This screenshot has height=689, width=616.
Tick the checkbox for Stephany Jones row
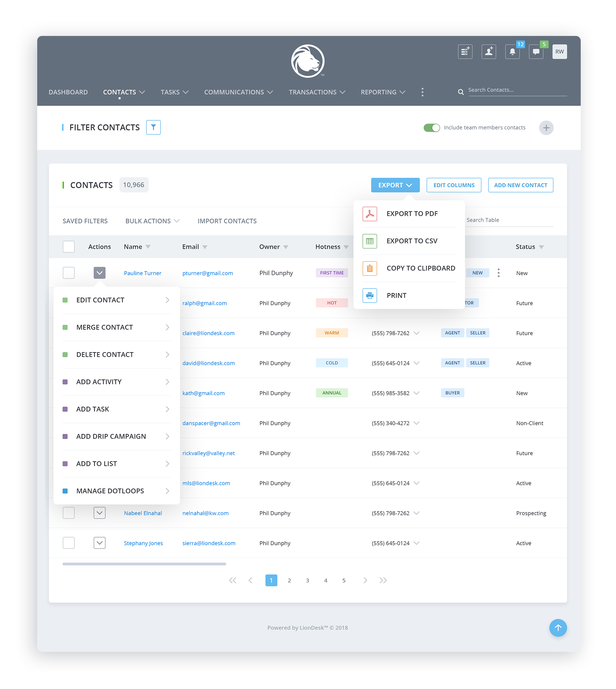click(69, 542)
